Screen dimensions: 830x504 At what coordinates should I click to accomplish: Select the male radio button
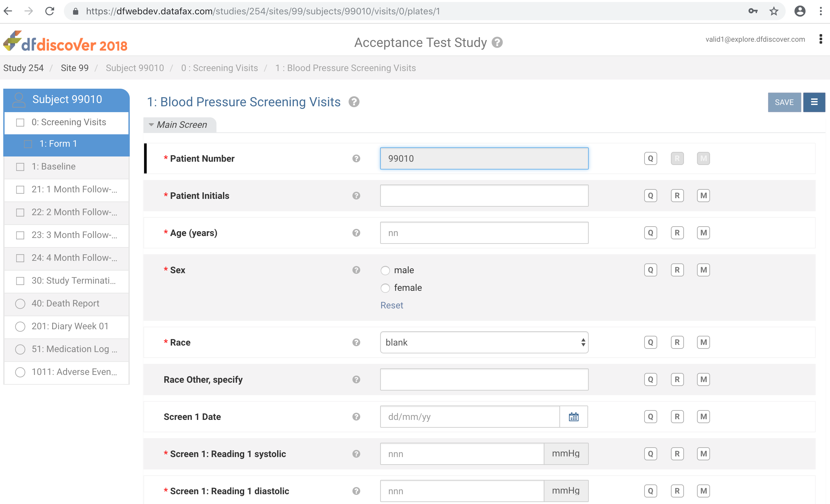(385, 270)
